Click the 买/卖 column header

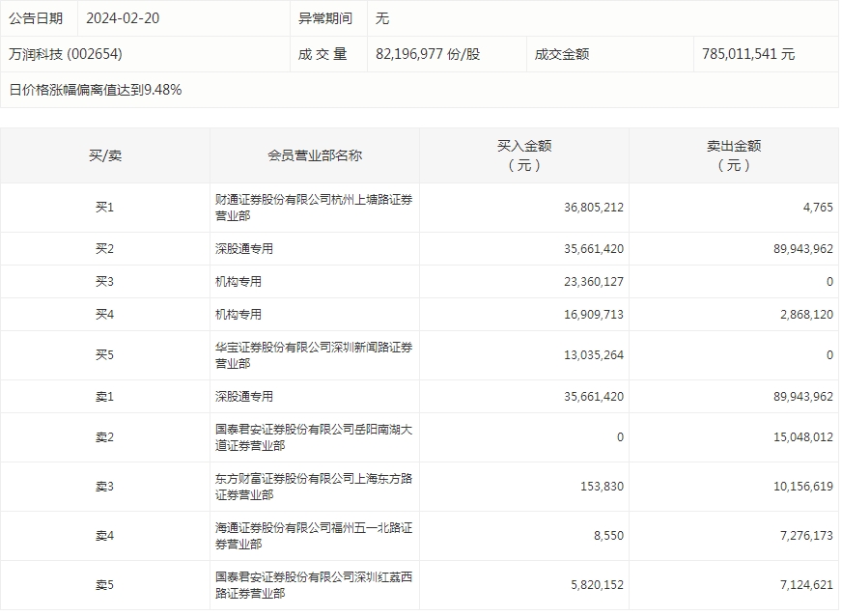tap(104, 155)
